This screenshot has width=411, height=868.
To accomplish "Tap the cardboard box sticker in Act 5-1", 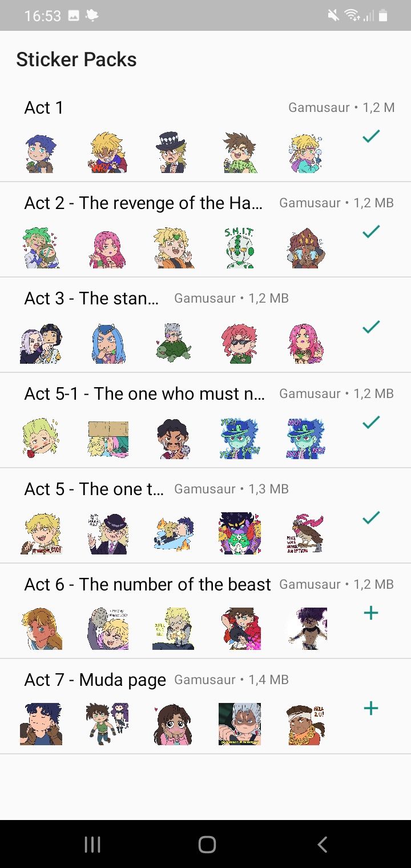I will [x=108, y=439].
